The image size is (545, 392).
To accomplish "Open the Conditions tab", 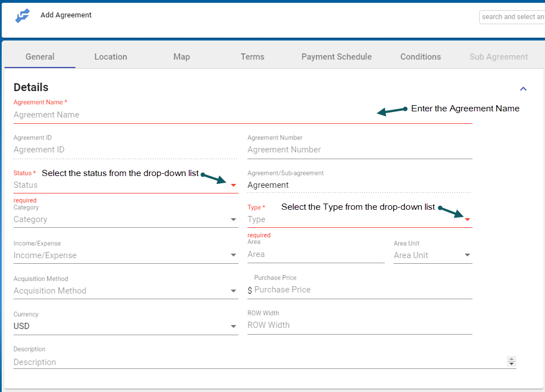I will [421, 57].
